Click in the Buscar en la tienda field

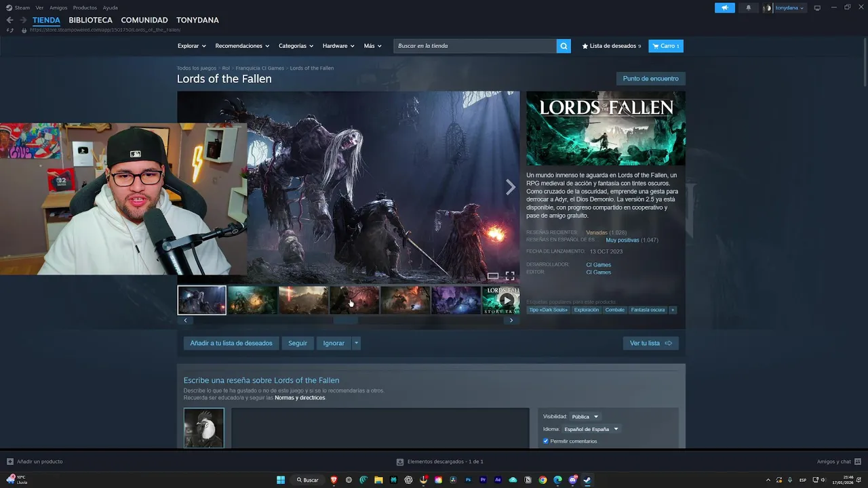click(x=475, y=46)
